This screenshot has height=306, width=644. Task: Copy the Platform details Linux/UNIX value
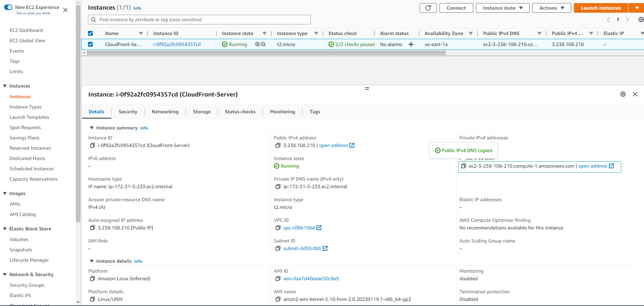92,299
